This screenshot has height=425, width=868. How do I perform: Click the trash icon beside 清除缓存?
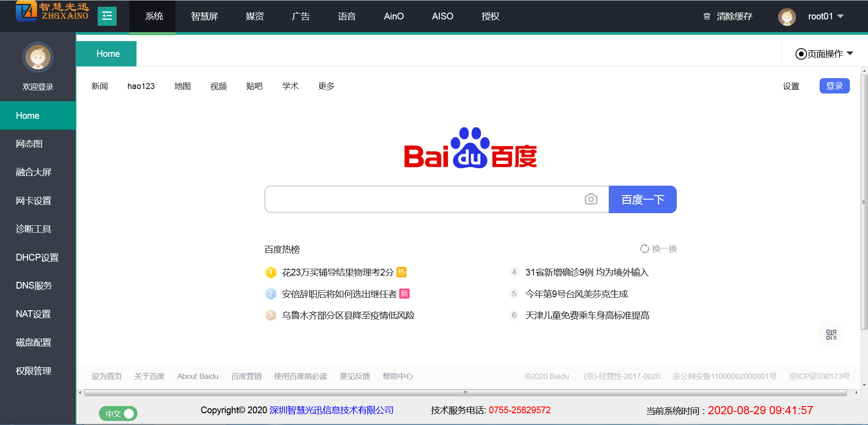[707, 17]
